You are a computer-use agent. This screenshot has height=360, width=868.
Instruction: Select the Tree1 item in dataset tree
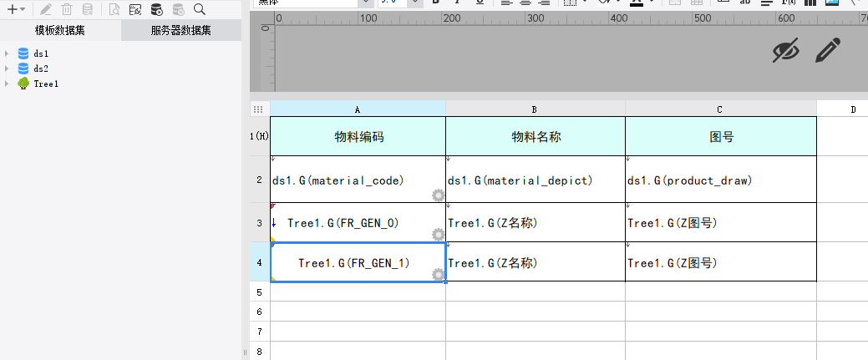coord(46,84)
